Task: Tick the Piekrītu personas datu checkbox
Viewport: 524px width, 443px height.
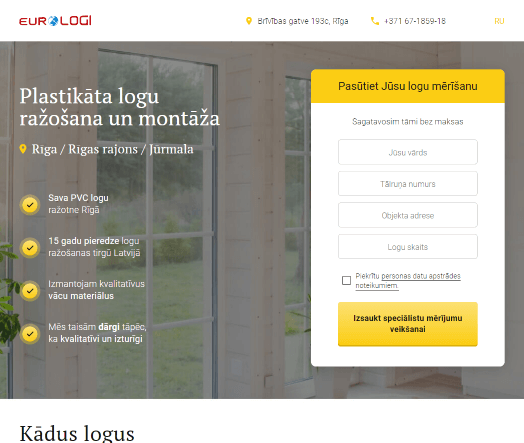Action: 347,280
